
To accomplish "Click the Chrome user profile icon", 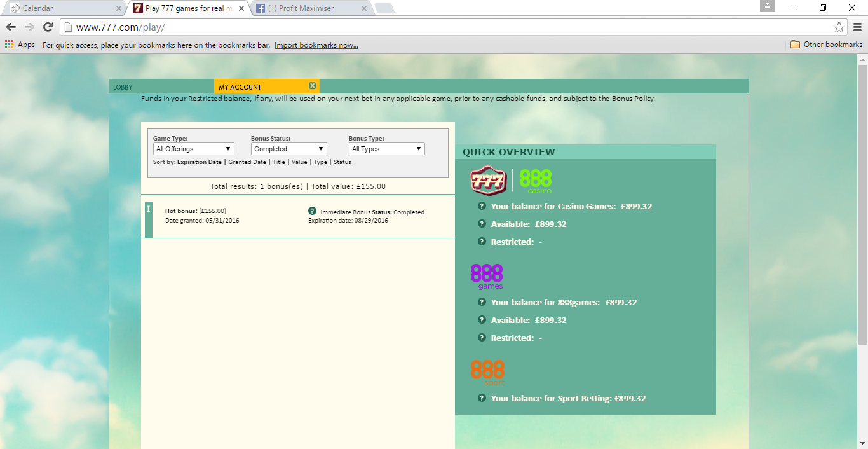I will pos(768,6).
